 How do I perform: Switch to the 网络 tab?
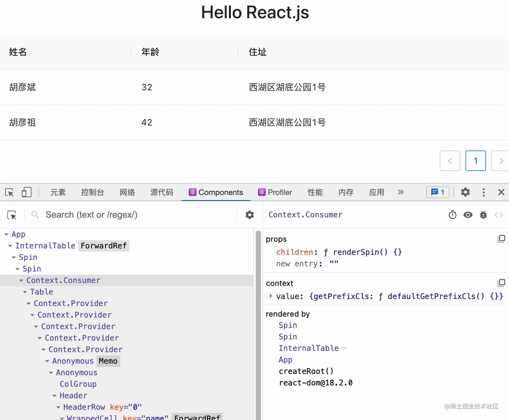(127, 192)
